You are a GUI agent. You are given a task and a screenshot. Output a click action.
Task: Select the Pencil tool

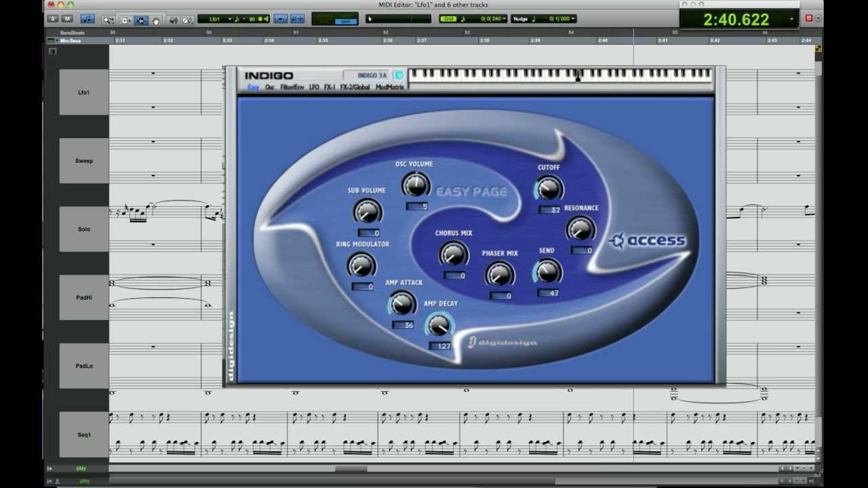click(187, 20)
